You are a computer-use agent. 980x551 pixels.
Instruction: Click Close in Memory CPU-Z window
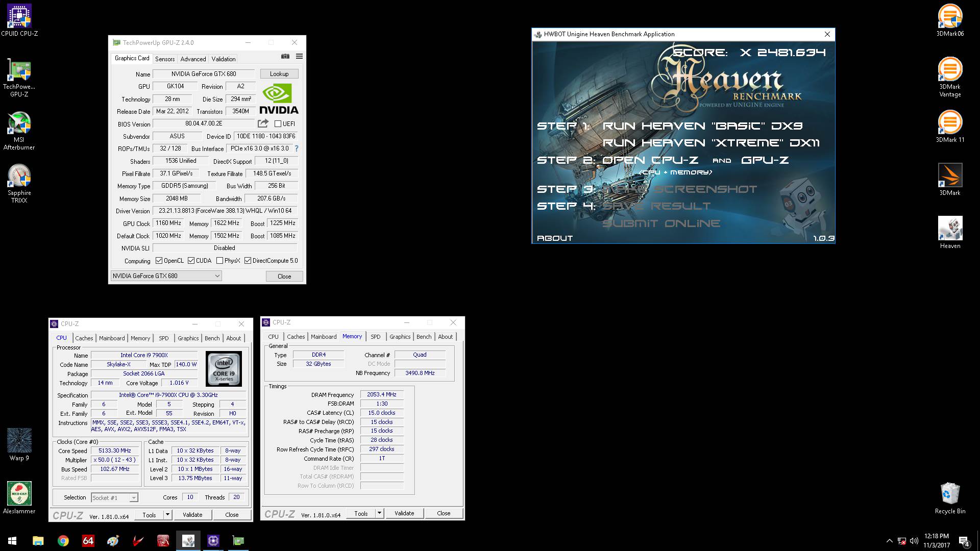(444, 513)
